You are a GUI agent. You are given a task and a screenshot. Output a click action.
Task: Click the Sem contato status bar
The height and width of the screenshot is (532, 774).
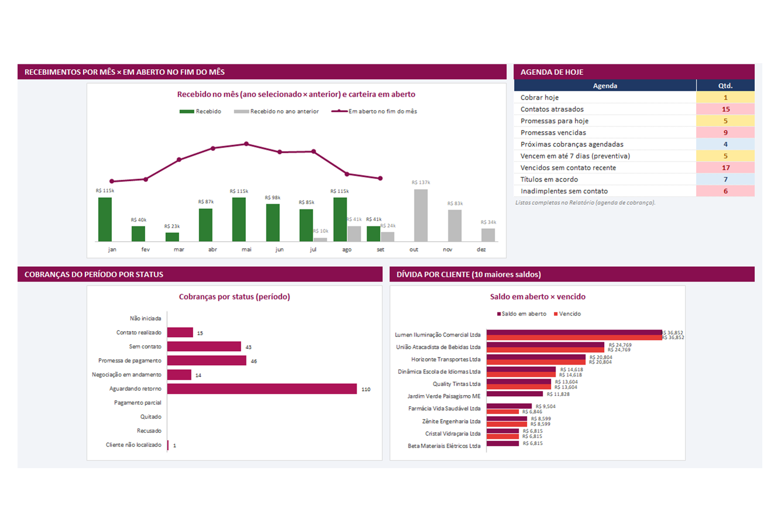click(x=204, y=346)
